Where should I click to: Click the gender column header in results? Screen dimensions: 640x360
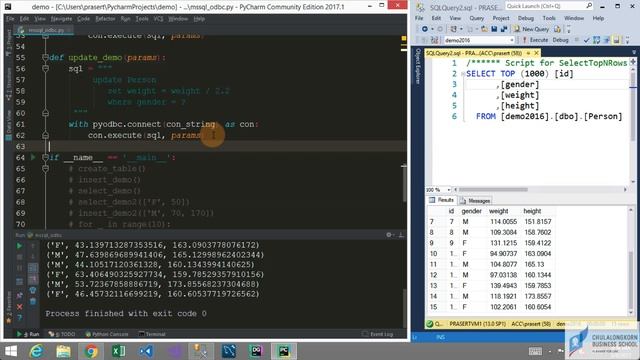(x=471, y=211)
